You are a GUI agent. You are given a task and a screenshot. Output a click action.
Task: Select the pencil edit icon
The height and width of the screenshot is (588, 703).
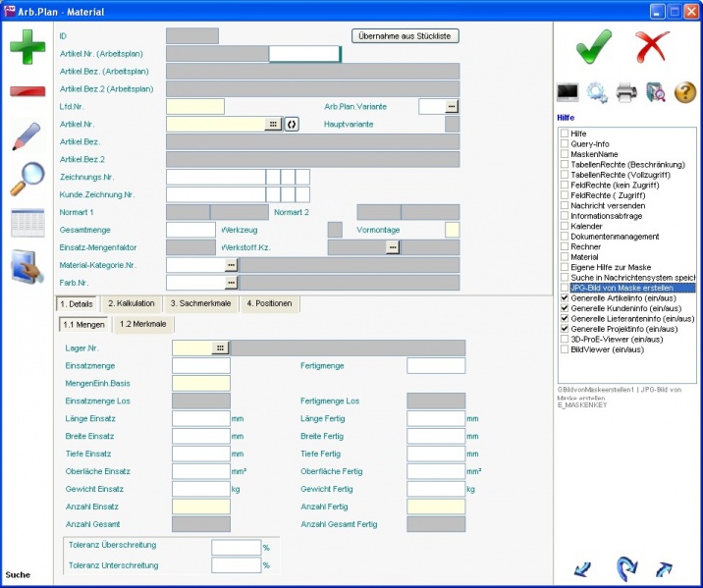click(27, 136)
